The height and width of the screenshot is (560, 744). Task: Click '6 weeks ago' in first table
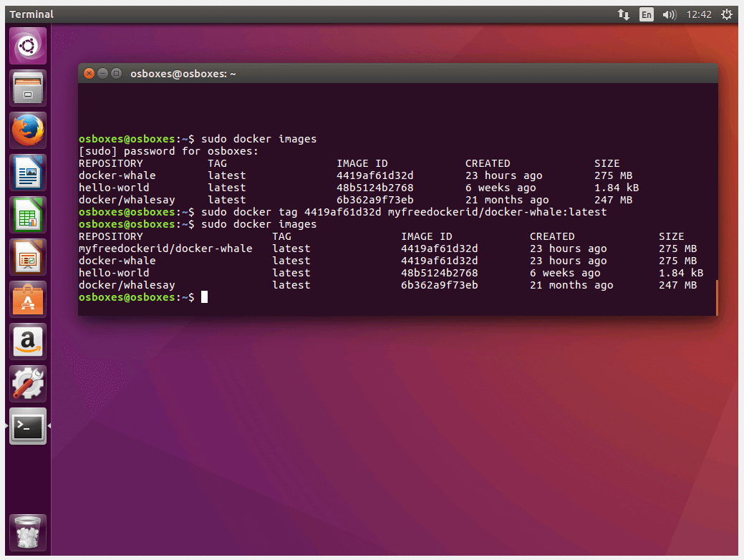[501, 188]
